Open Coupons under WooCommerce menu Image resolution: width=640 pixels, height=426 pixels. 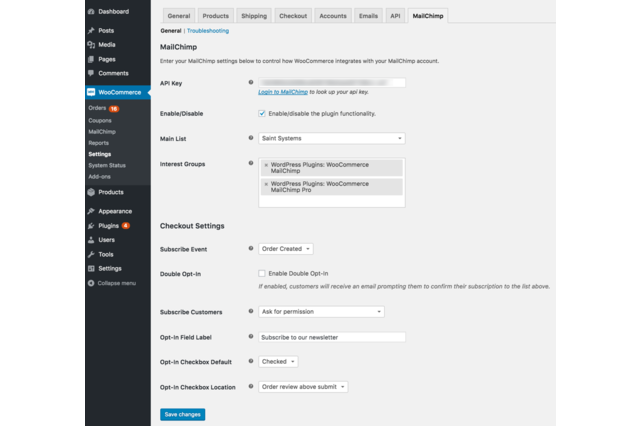click(100, 121)
